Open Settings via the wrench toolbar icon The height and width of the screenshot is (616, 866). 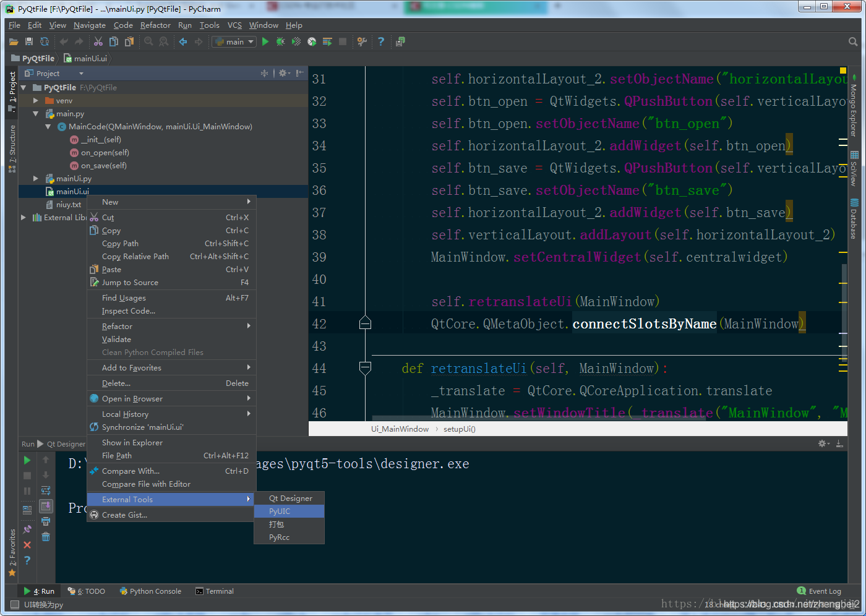362,41
